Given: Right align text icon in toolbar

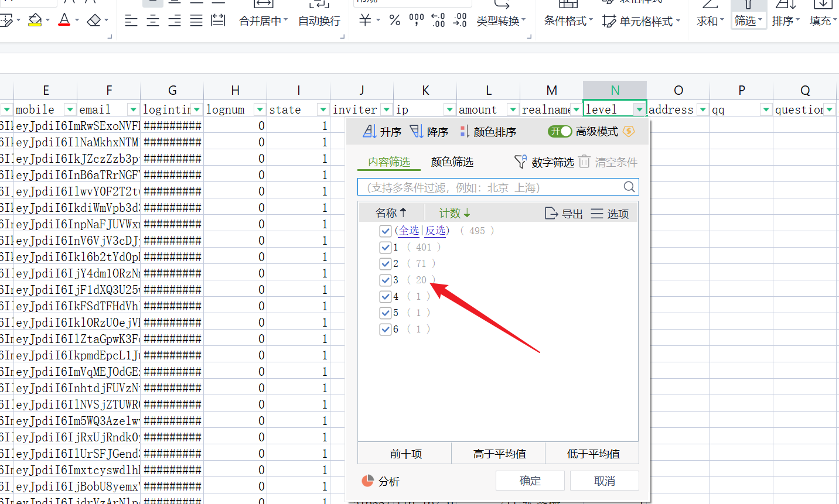Looking at the screenshot, I should 175,20.
